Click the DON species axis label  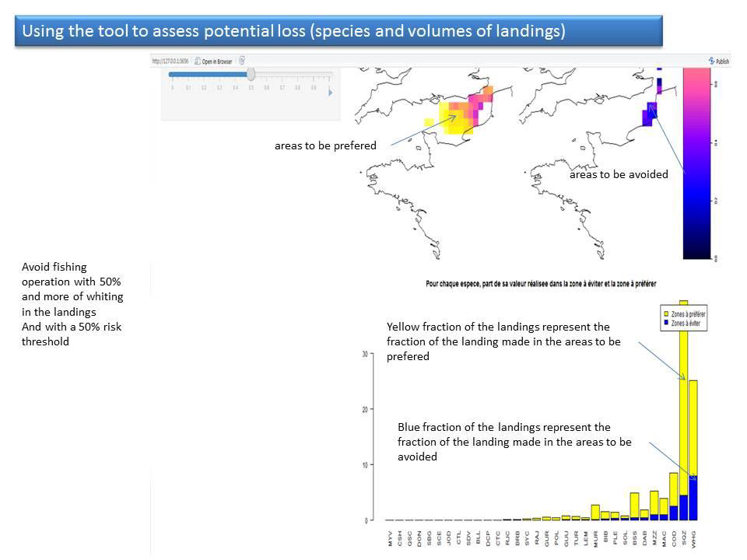419,538
